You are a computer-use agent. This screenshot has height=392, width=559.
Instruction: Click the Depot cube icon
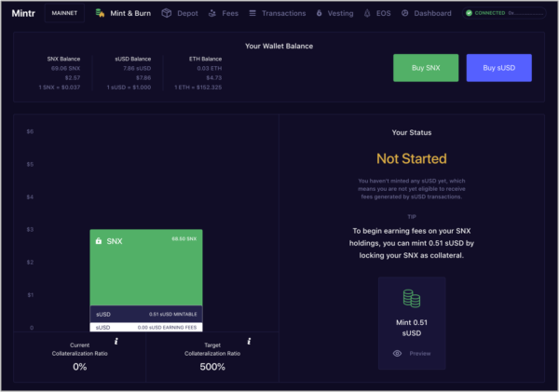coord(167,13)
